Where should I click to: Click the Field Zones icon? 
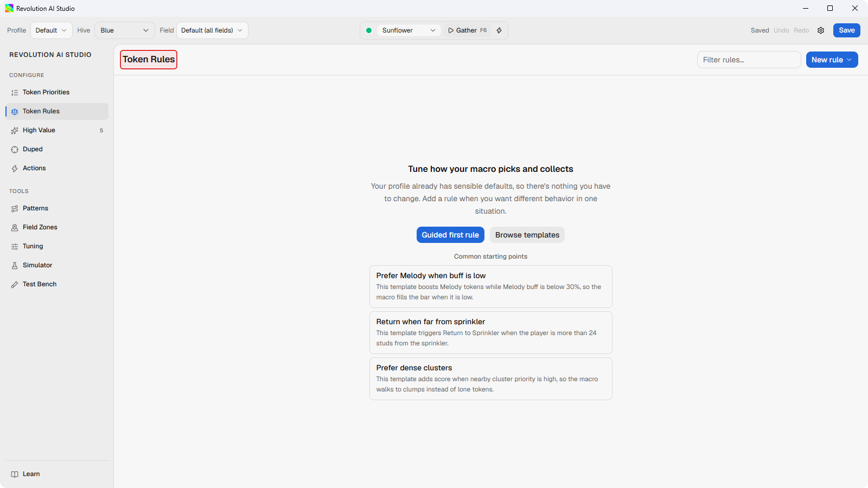pos(15,228)
